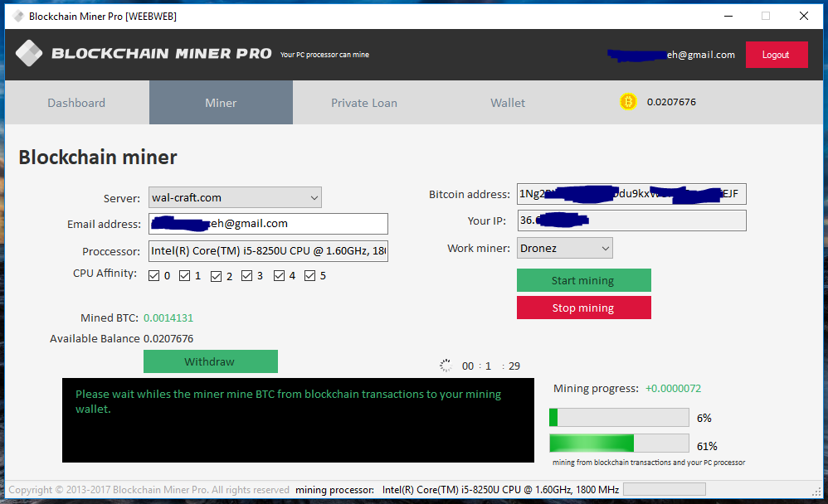Click the header balance 0.0207676
This screenshot has height=504, width=828.
point(671,102)
